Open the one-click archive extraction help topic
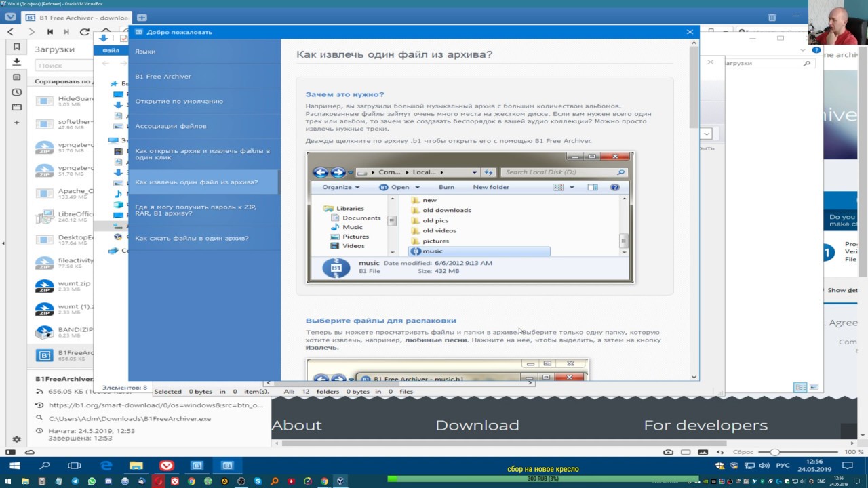Image resolution: width=868 pixels, height=488 pixels. (x=204, y=155)
